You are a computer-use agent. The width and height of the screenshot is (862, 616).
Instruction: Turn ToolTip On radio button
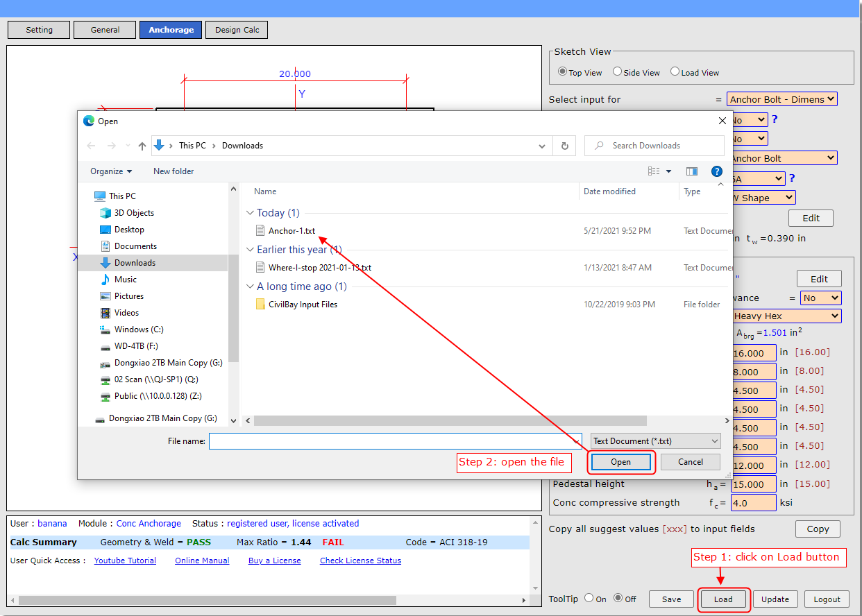[589, 598]
